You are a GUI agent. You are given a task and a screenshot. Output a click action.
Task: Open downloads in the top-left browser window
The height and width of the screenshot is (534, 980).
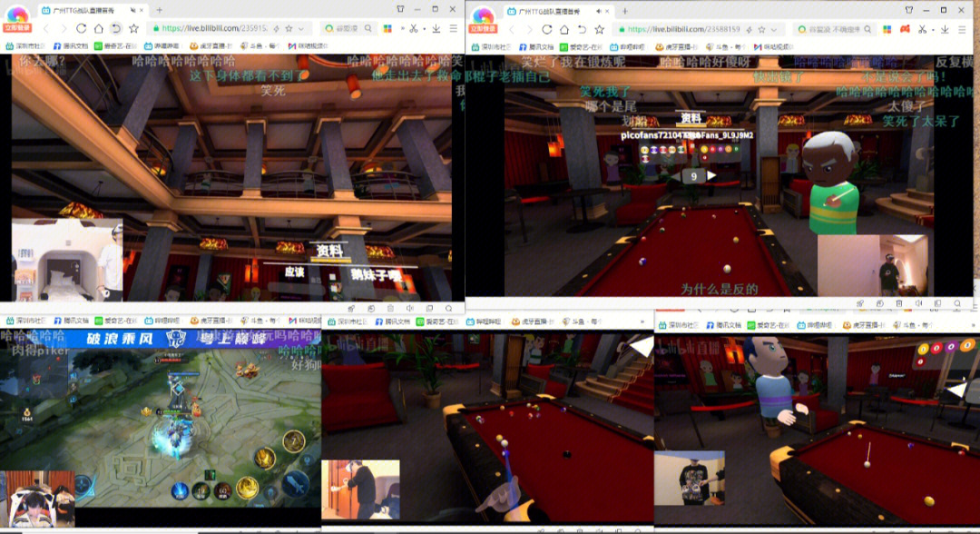pos(436,28)
